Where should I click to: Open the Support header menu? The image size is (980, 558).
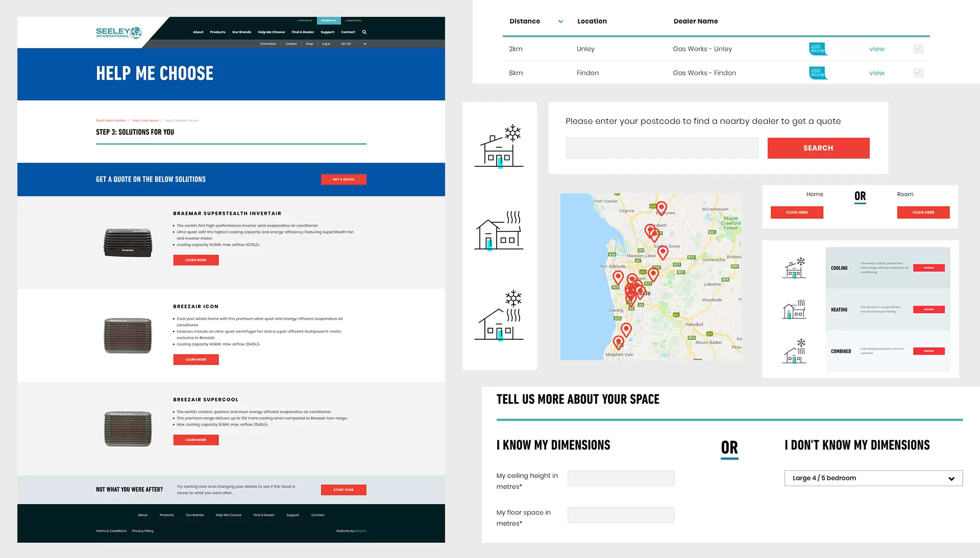[328, 32]
